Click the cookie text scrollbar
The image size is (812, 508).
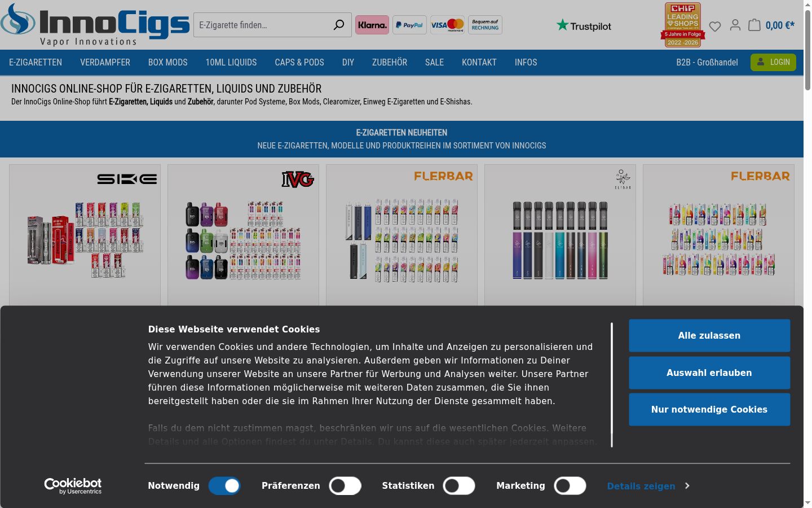pyautogui.click(x=612, y=385)
